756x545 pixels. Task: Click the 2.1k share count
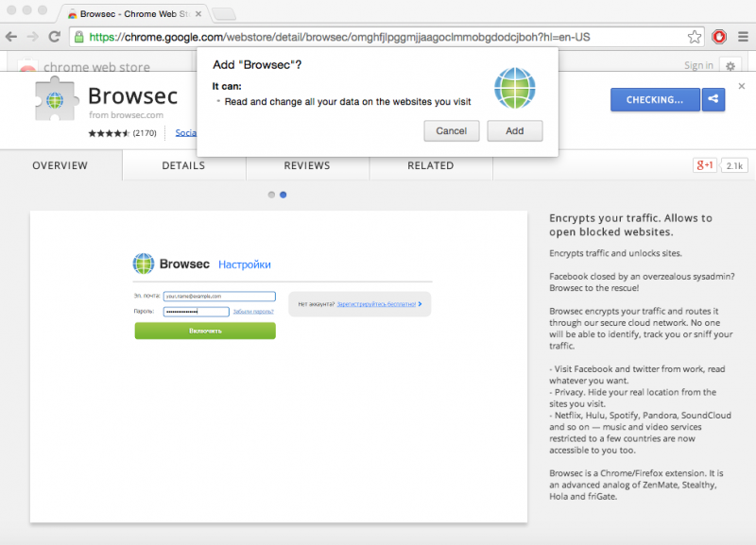coord(734,165)
